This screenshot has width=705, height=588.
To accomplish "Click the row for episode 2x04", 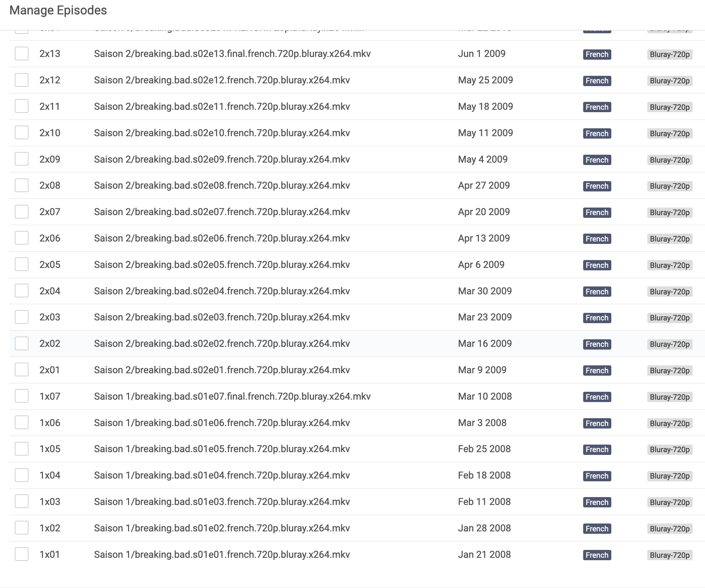I will click(x=343, y=291).
